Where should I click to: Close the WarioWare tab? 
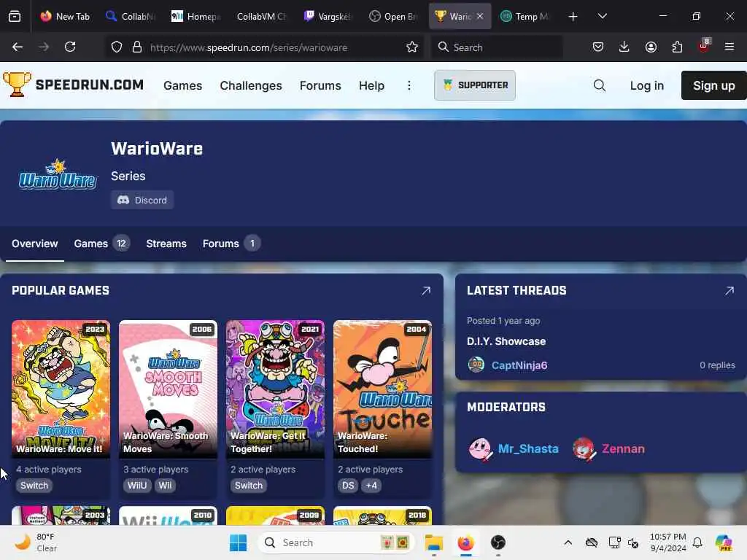480,16
